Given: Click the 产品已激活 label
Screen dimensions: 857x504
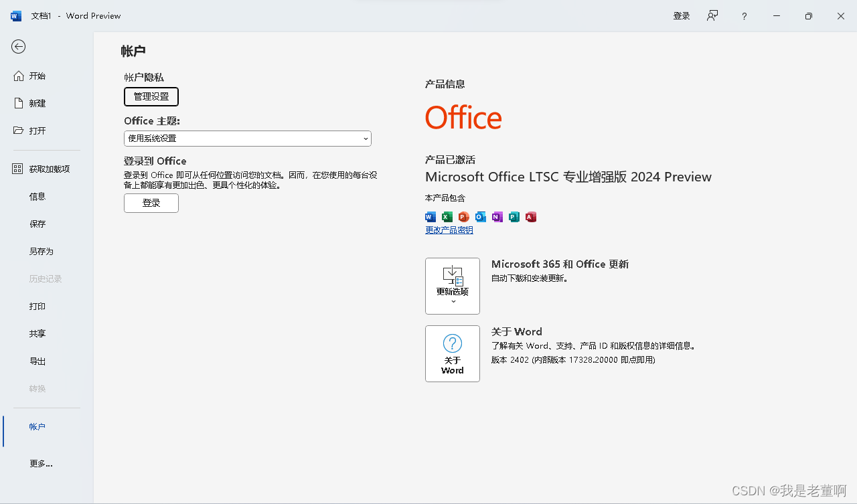Looking at the screenshot, I should coord(450,160).
